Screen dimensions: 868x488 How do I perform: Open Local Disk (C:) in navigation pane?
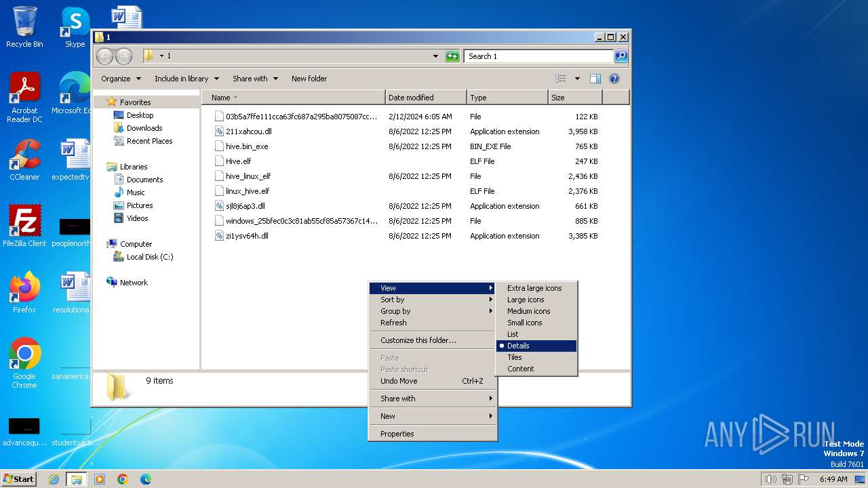pyautogui.click(x=149, y=257)
